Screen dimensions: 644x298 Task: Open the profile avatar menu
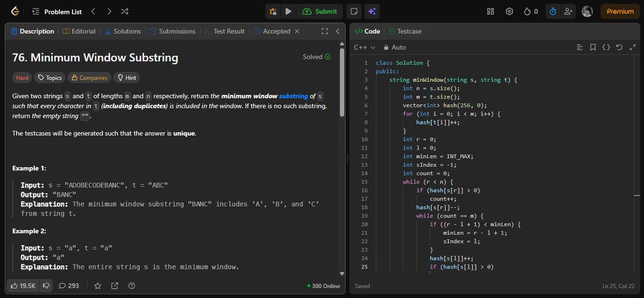coord(587,11)
